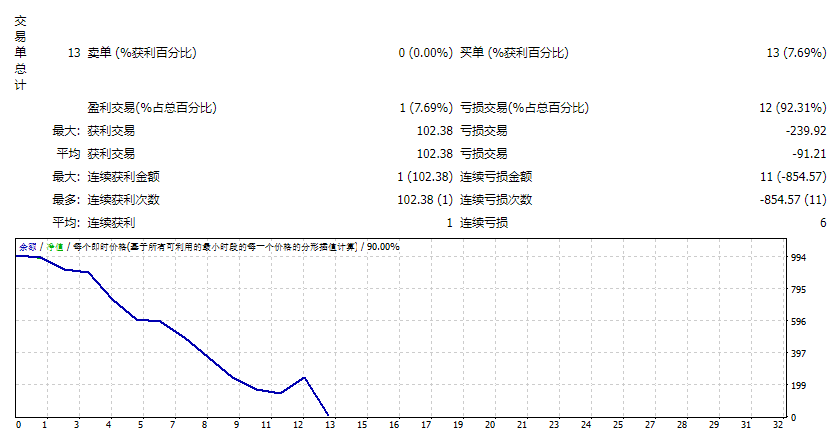Select the average loss value -91.21

click(809, 154)
